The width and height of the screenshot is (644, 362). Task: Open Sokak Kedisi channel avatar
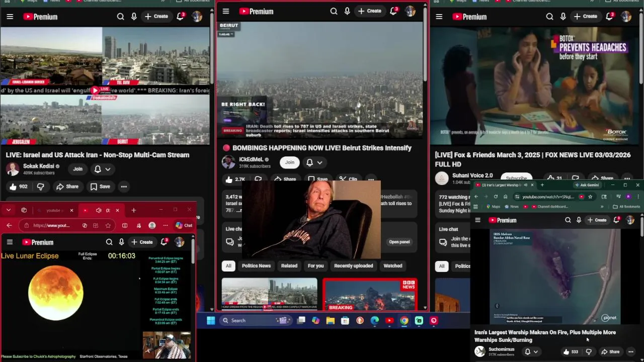[13, 169]
